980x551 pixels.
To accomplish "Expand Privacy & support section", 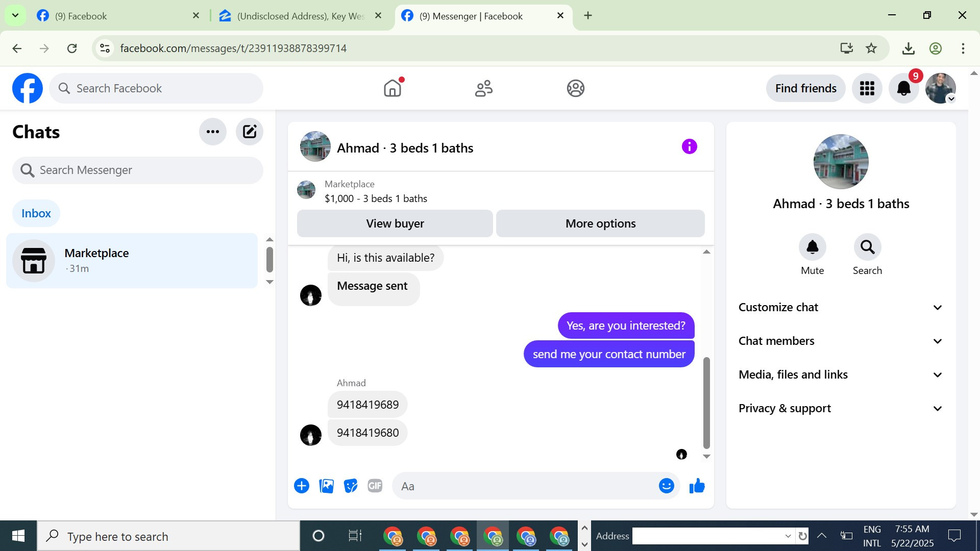I will [x=841, y=408].
